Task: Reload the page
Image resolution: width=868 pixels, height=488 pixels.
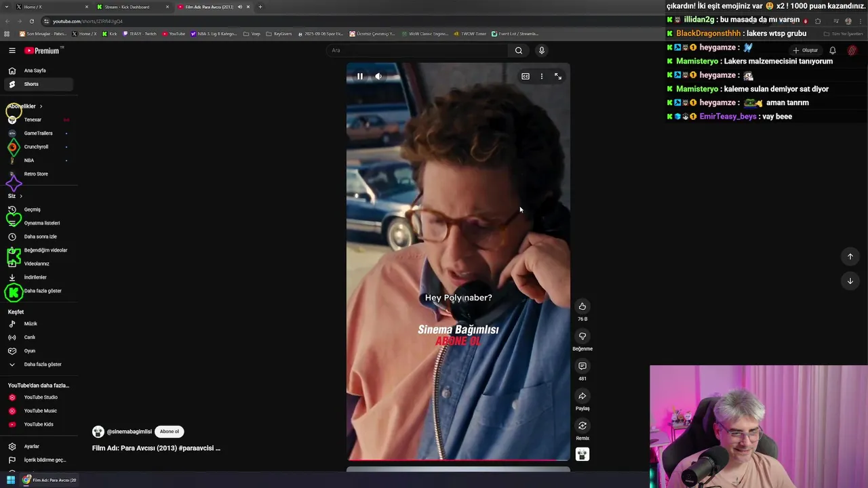Action: point(31,21)
